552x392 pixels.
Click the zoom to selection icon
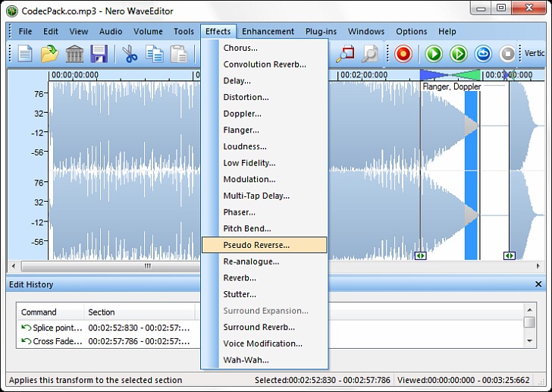(345, 54)
